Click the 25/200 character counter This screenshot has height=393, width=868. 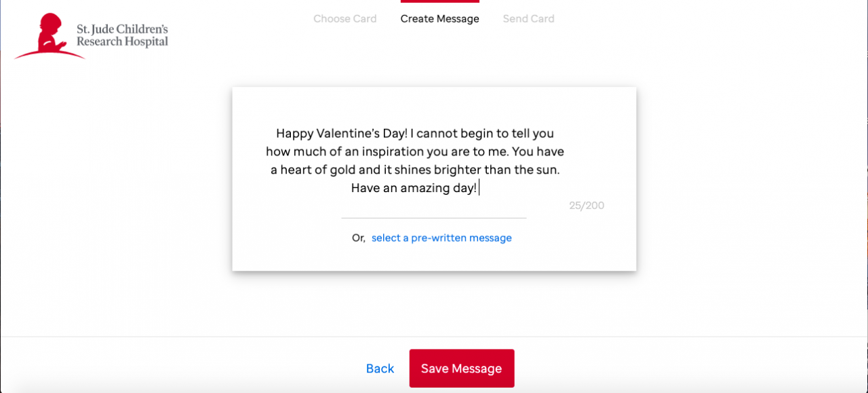click(x=587, y=206)
